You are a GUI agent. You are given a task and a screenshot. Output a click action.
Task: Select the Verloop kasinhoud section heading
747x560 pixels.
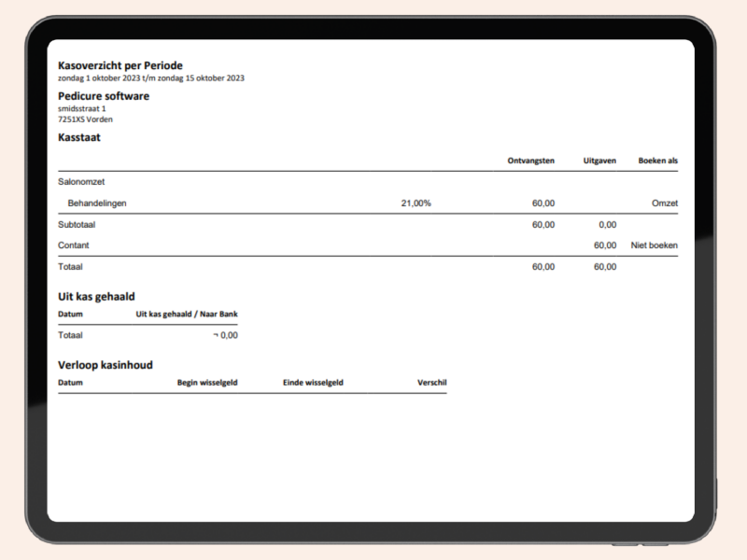point(106,365)
